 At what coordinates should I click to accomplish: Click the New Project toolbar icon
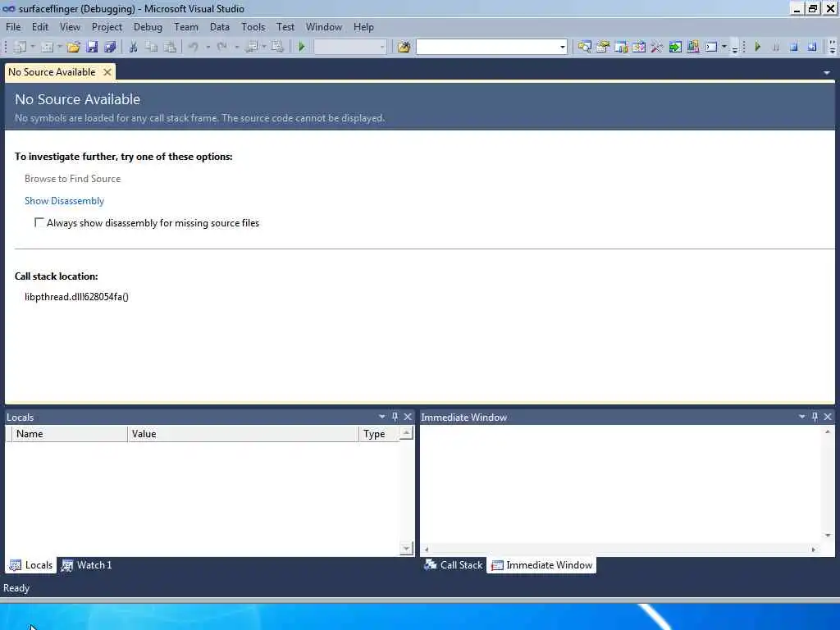tap(20, 47)
